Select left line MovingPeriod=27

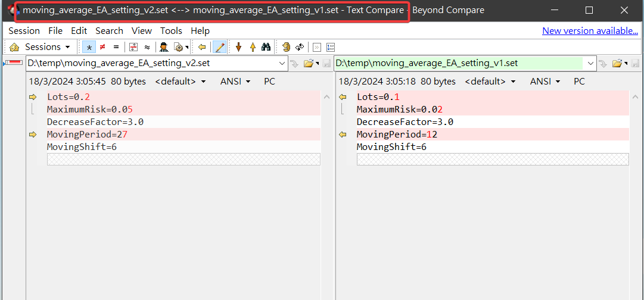tap(183, 135)
